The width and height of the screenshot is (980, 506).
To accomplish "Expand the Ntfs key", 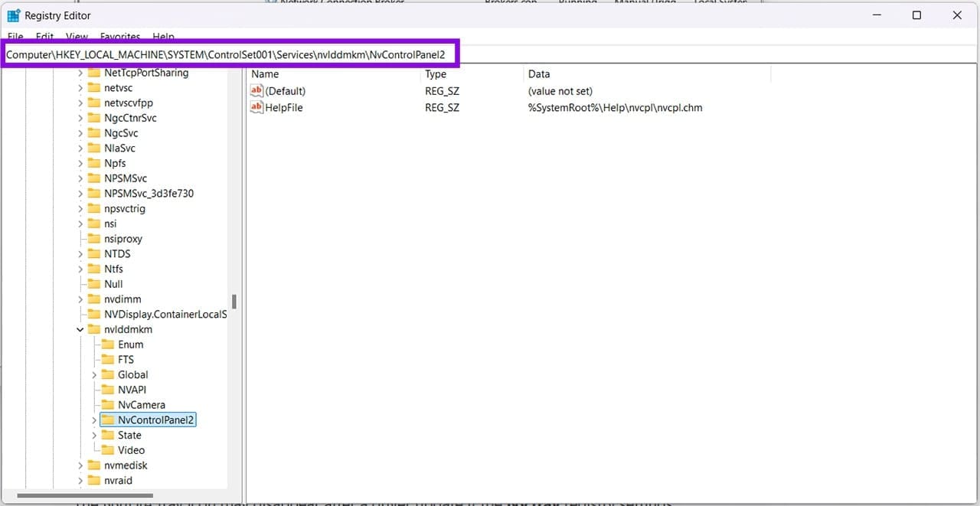I will 80,269.
